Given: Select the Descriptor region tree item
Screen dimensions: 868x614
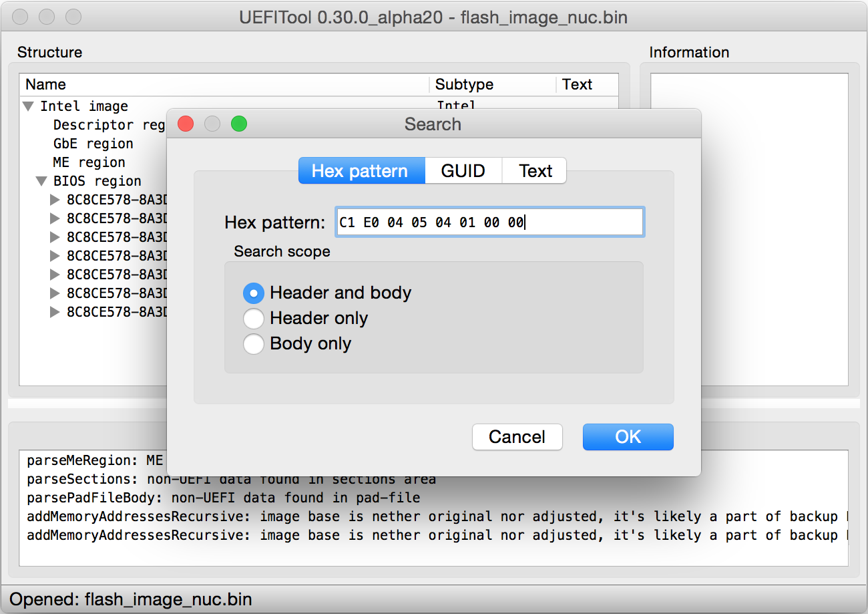Looking at the screenshot, I should (x=109, y=125).
